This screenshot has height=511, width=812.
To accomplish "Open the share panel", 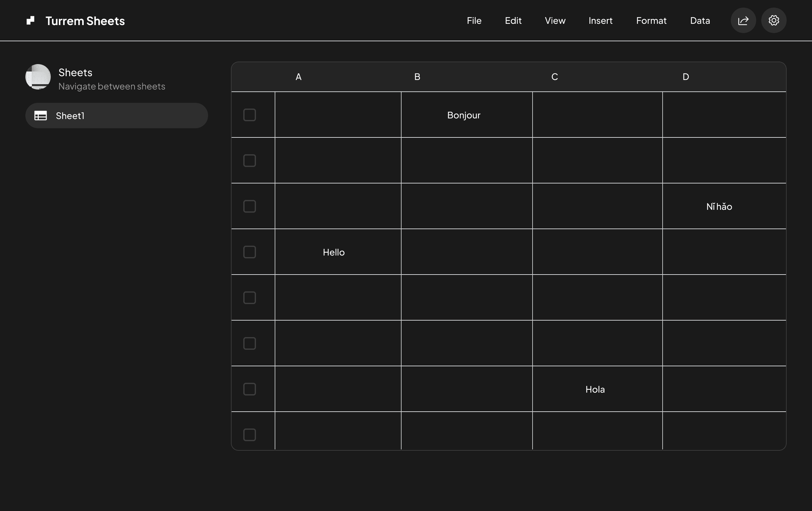I will pos(743,20).
